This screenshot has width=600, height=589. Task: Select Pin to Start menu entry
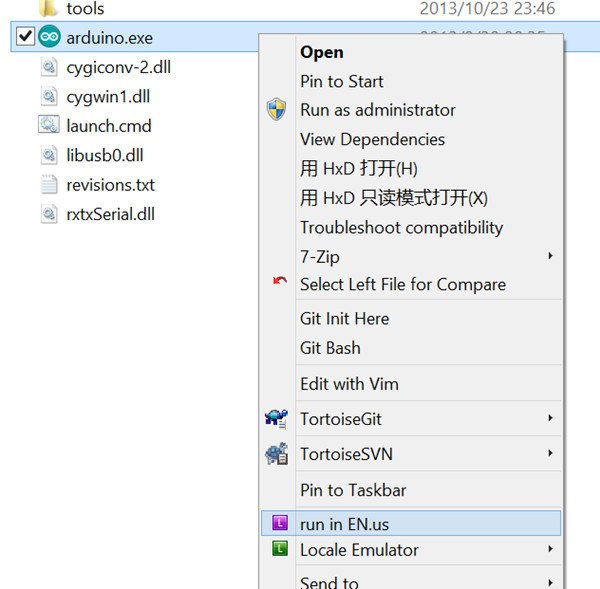(x=341, y=81)
